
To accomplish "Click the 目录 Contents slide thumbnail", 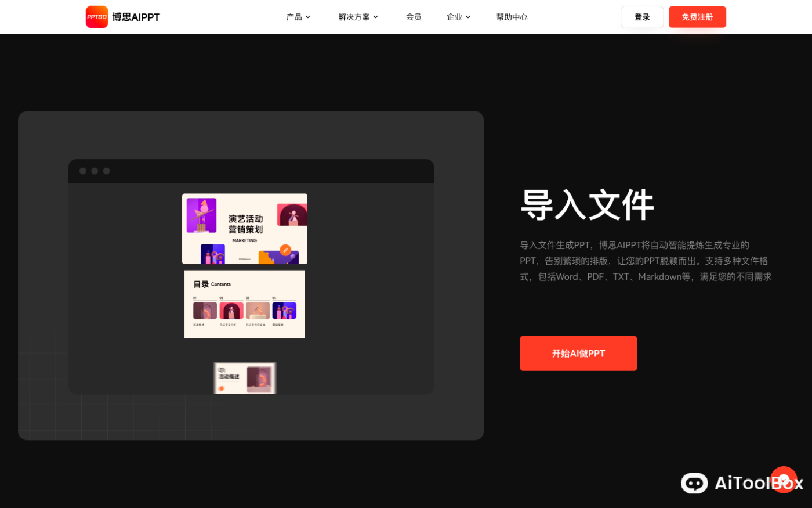I will coord(245,304).
